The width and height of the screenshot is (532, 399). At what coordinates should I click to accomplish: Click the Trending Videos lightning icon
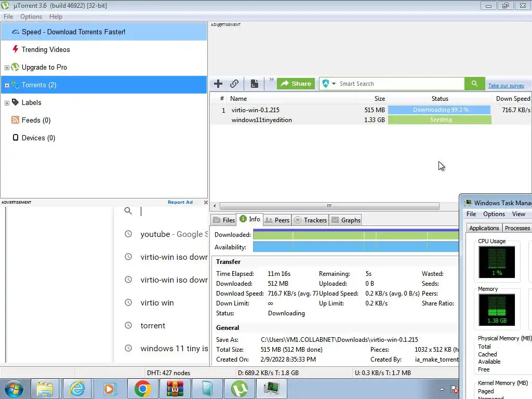pos(15,49)
